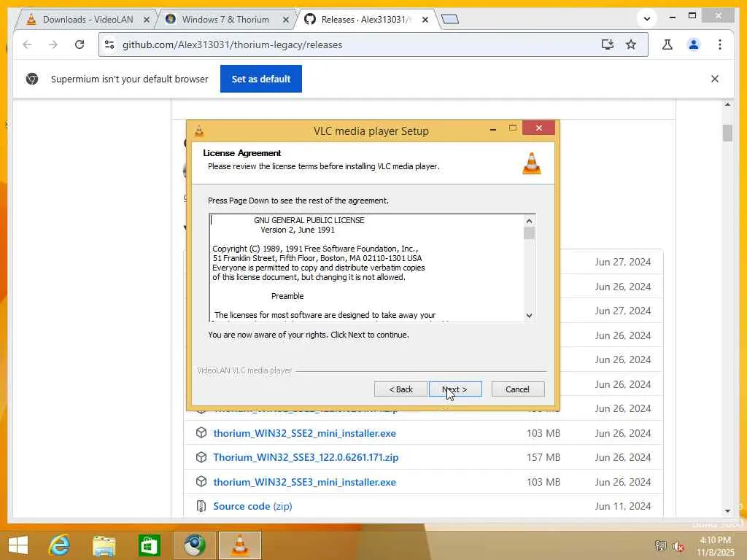Screen dimensions: 747x560
Task: Cancel the VLC media player setup
Action: point(517,389)
